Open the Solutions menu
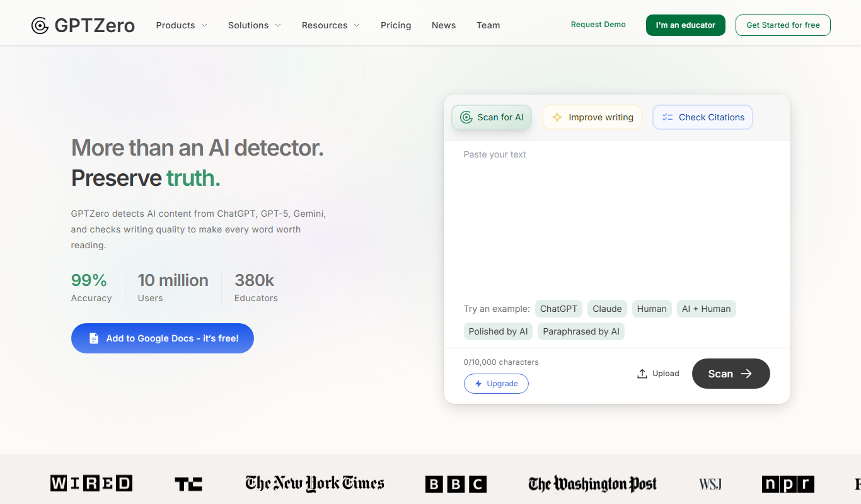Image resolution: width=861 pixels, height=504 pixels. click(255, 25)
